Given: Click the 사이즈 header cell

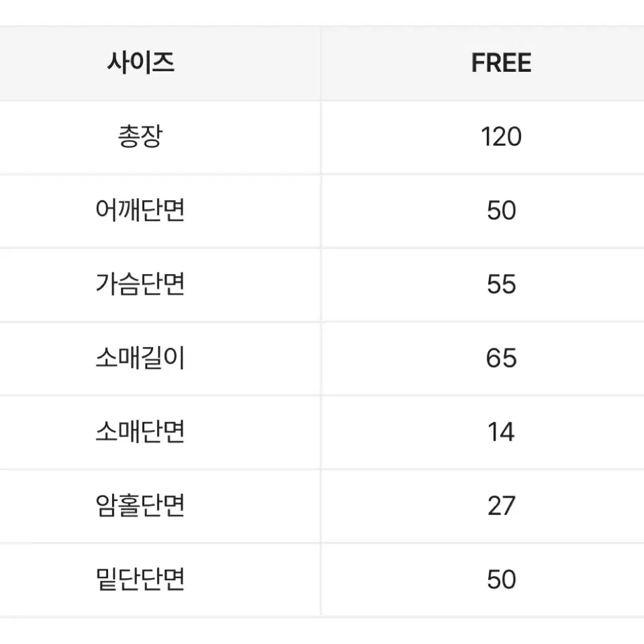Looking at the screenshot, I should click(x=141, y=63).
